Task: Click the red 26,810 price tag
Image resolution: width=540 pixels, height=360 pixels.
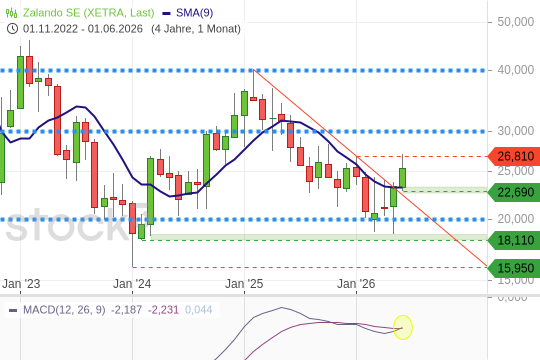Action: click(513, 156)
